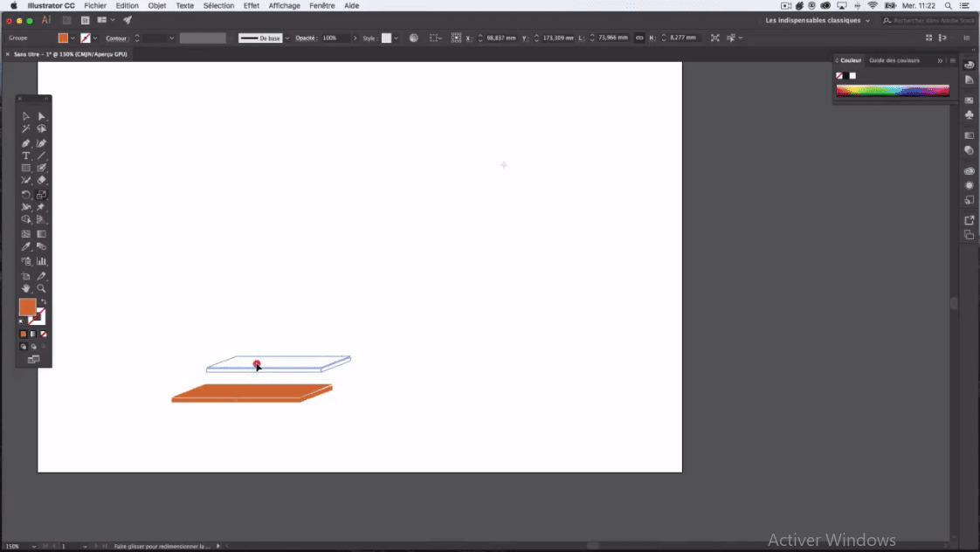Set paint mode to None
The height and width of the screenshot is (552, 980).
[x=43, y=334]
